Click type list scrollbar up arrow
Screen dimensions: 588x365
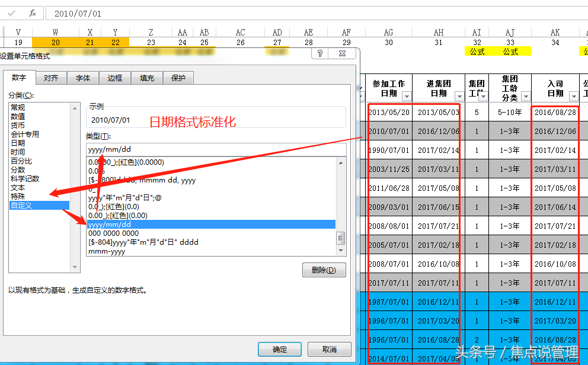341,162
